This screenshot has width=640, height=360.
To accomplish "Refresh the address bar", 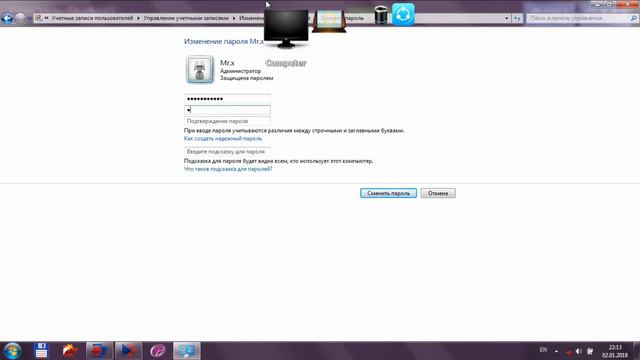I will [517, 18].
